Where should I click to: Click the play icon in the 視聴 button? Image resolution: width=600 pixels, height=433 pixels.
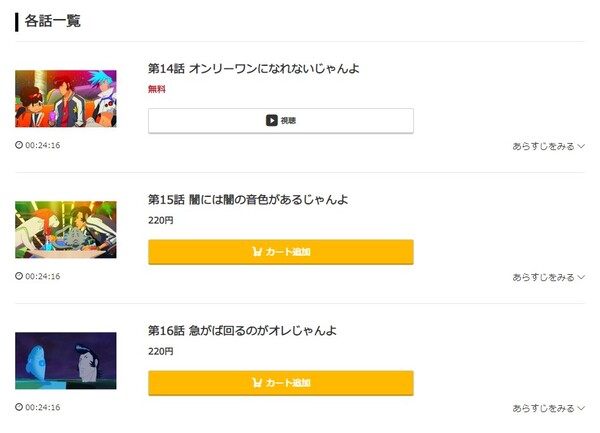click(x=271, y=121)
